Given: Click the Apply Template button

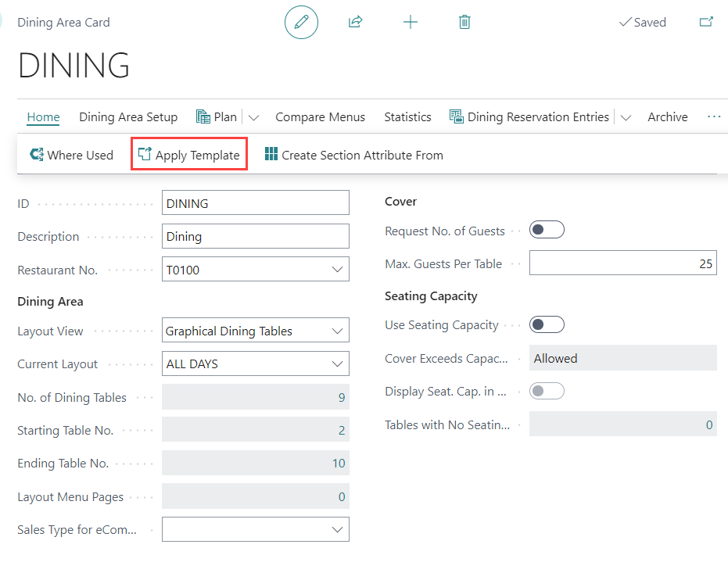Looking at the screenshot, I should click(x=189, y=155).
